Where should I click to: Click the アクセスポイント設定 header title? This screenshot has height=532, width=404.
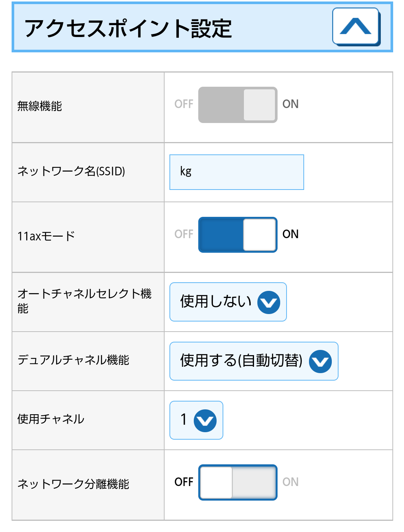click(x=128, y=28)
